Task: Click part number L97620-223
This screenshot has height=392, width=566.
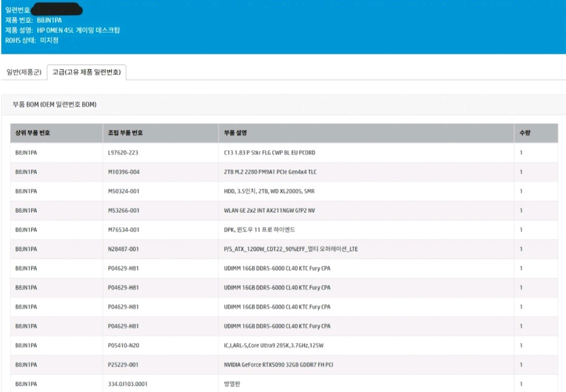Action: tap(123, 153)
